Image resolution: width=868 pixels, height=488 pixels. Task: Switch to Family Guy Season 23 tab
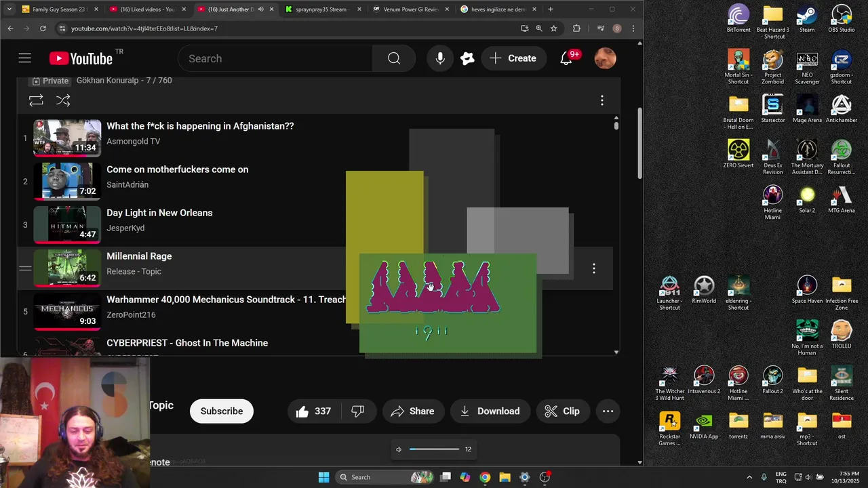pyautogui.click(x=60, y=9)
